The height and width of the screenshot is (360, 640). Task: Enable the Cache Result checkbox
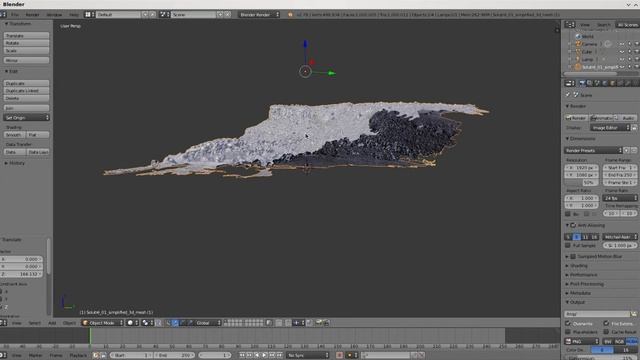point(606,332)
